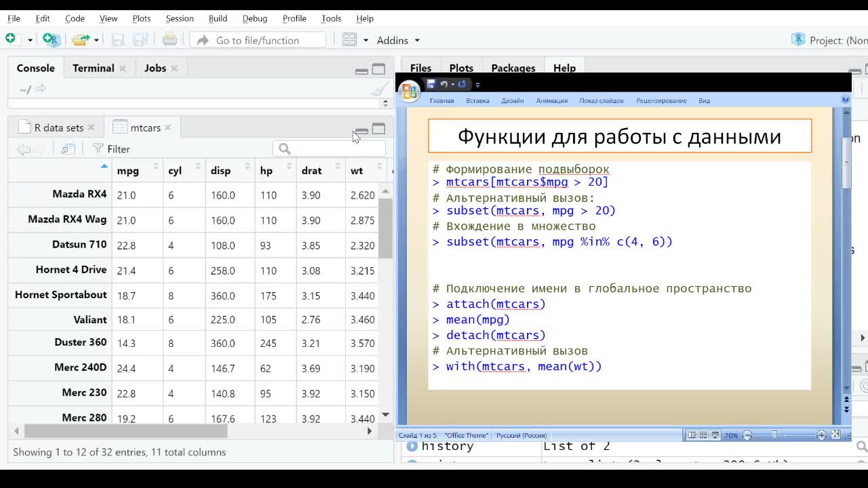The width and height of the screenshot is (868, 488).
Task: Click the data viewer horizontal scrollbar thumb
Action: click(125, 431)
